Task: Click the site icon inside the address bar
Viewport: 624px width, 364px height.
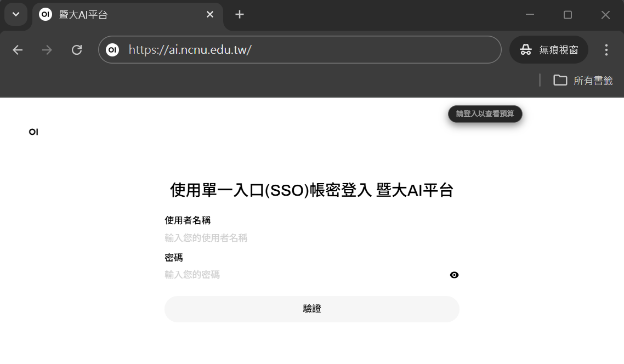Action: click(x=112, y=49)
